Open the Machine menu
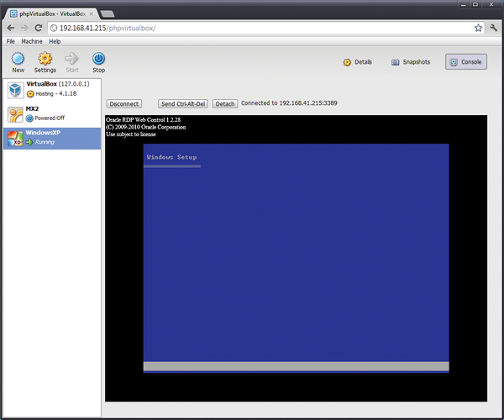Image resolution: width=504 pixels, height=420 pixels. [x=32, y=41]
